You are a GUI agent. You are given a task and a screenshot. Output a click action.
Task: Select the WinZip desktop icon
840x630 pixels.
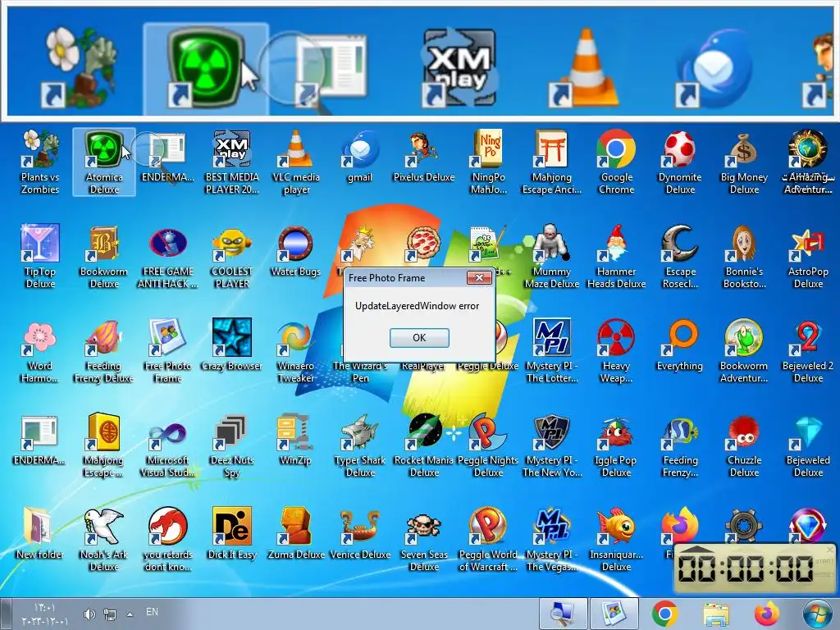(295, 440)
